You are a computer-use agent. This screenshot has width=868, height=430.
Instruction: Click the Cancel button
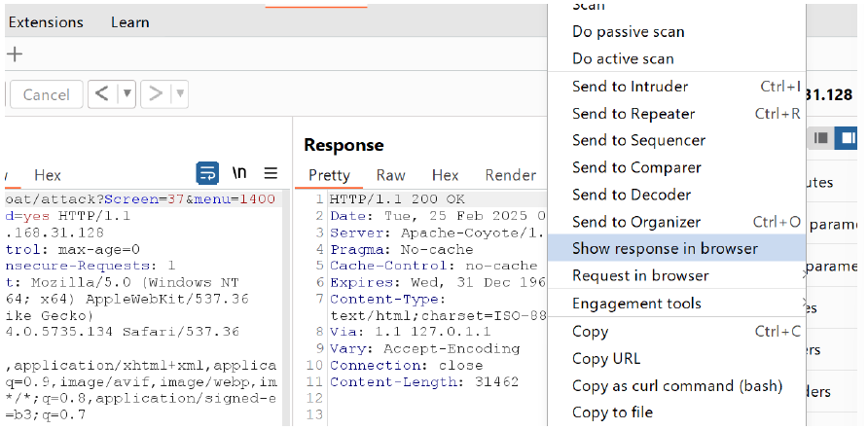coord(47,94)
